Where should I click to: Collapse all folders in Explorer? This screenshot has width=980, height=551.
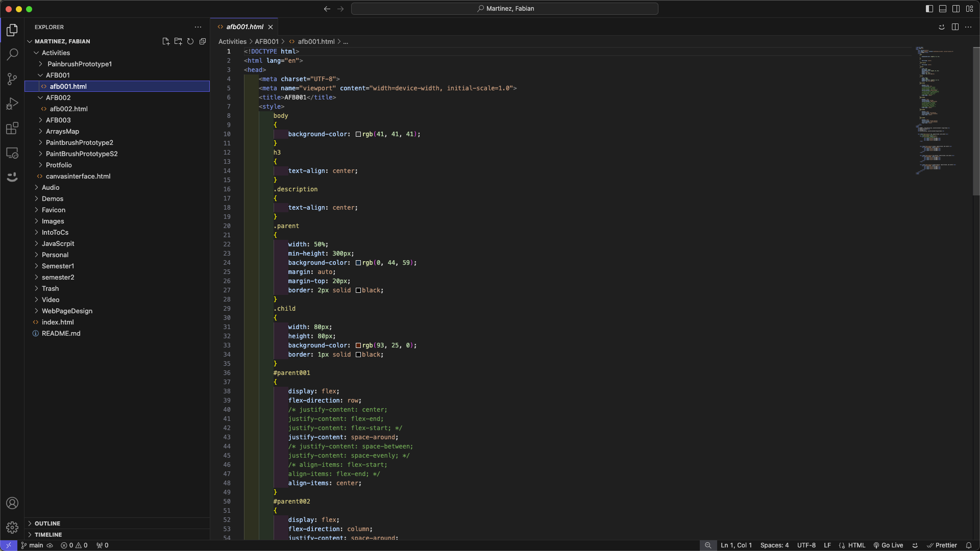(203, 41)
